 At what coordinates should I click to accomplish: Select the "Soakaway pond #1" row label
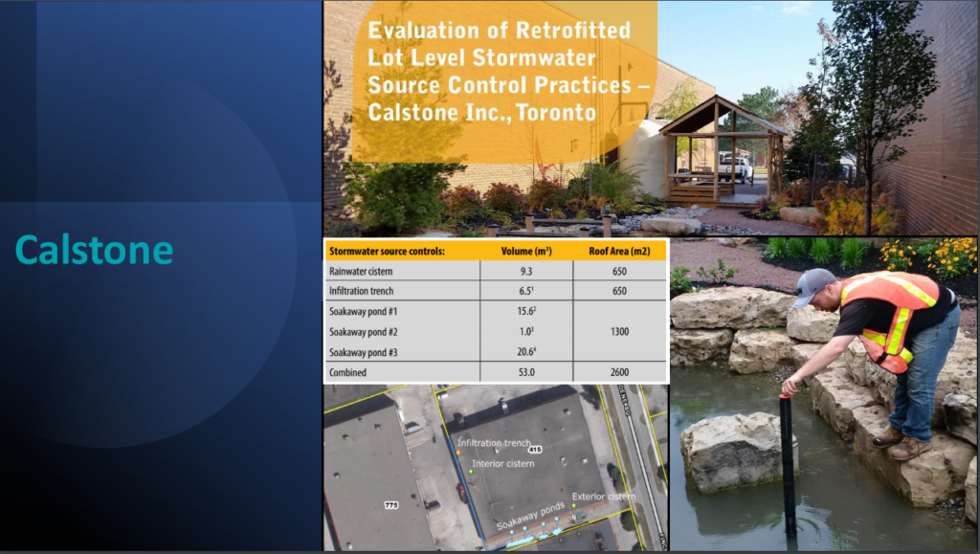click(x=363, y=311)
